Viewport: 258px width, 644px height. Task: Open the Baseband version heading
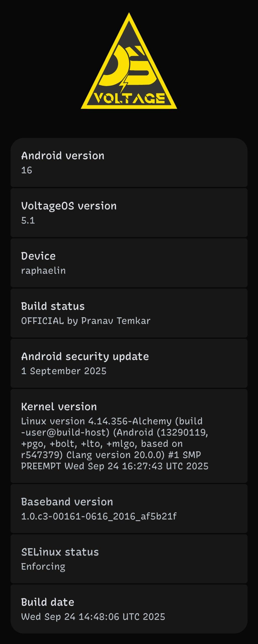[67, 502]
